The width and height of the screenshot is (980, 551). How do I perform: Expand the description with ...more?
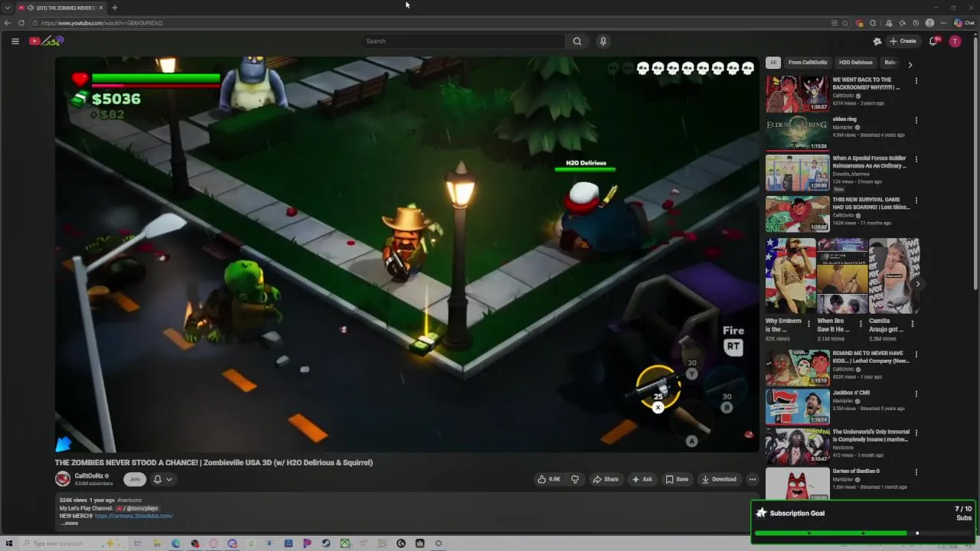70,523
